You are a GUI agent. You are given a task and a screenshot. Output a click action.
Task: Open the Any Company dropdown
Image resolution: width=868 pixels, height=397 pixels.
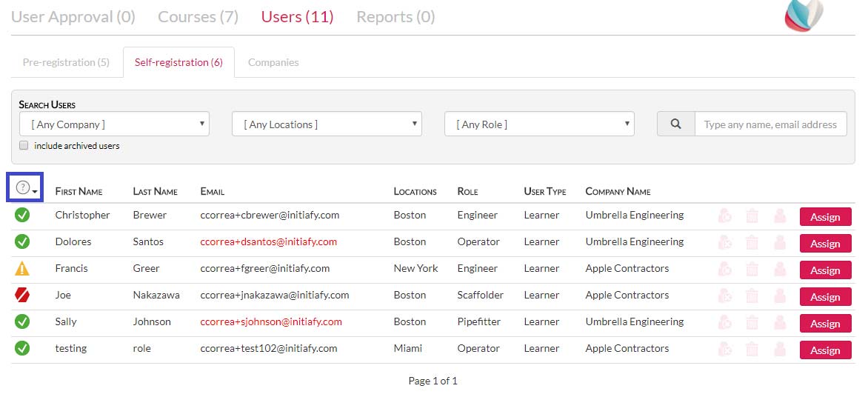(114, 124)
